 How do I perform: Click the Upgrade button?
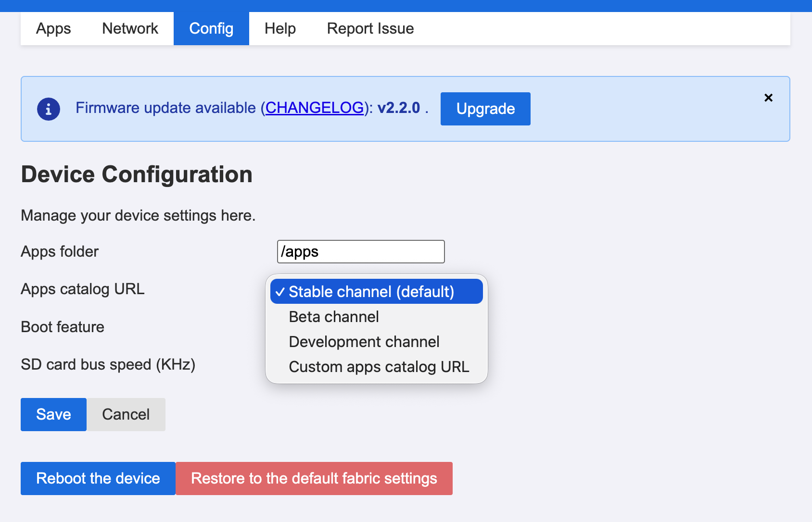pos(485,109)
